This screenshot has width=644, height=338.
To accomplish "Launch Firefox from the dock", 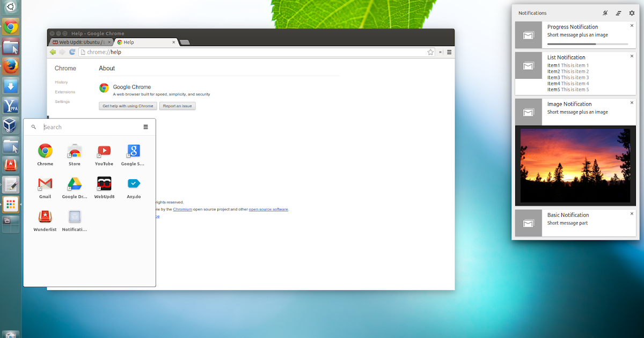I will click(x=10, y=67).
